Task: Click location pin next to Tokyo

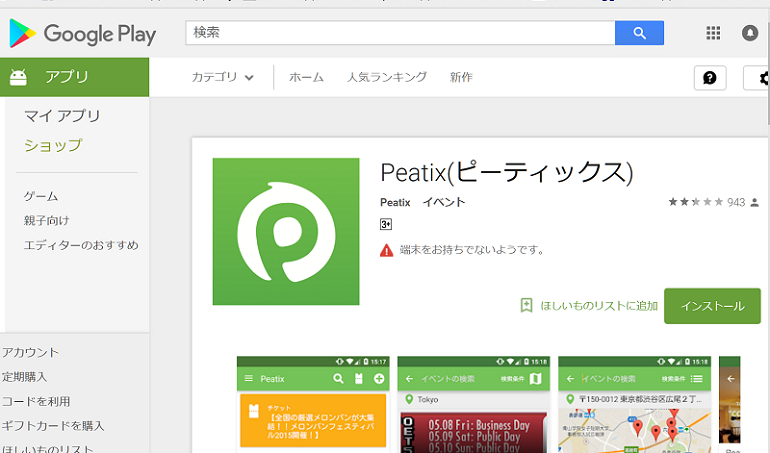Action: (409, 399)
